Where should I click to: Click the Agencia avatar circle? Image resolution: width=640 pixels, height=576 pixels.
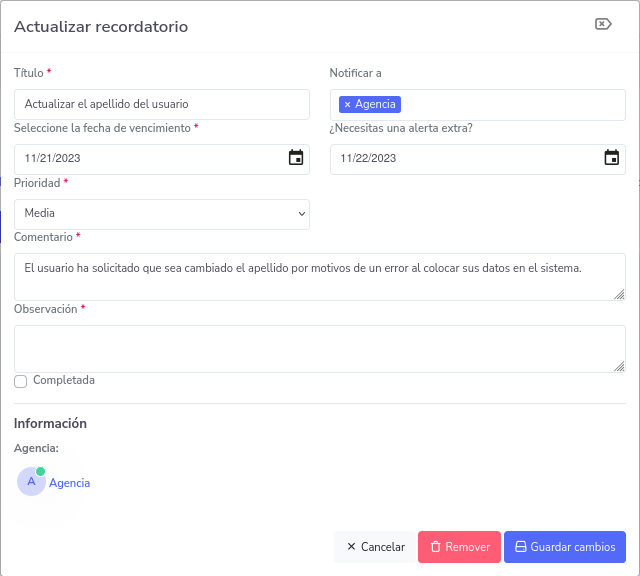pyautogui.click(x=31, y=482)
